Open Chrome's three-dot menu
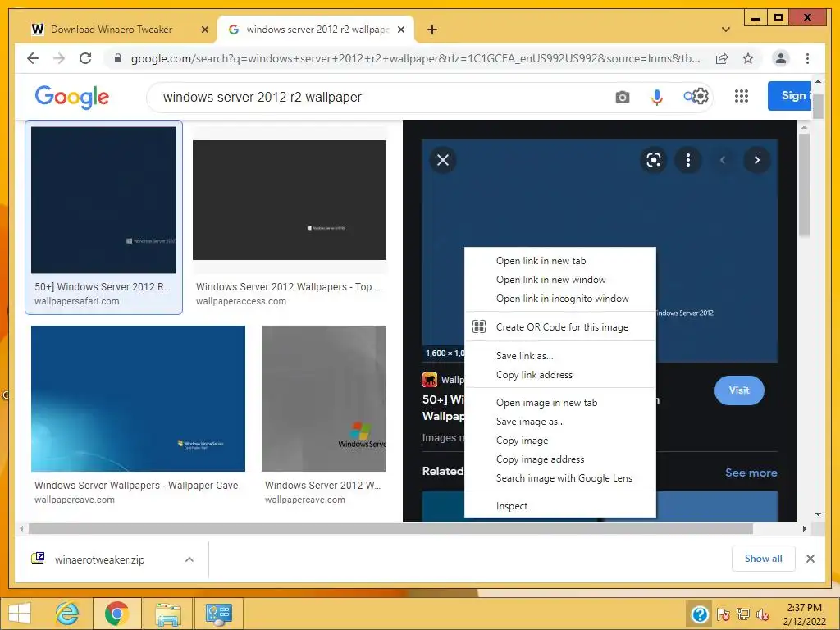 point(807,58)
